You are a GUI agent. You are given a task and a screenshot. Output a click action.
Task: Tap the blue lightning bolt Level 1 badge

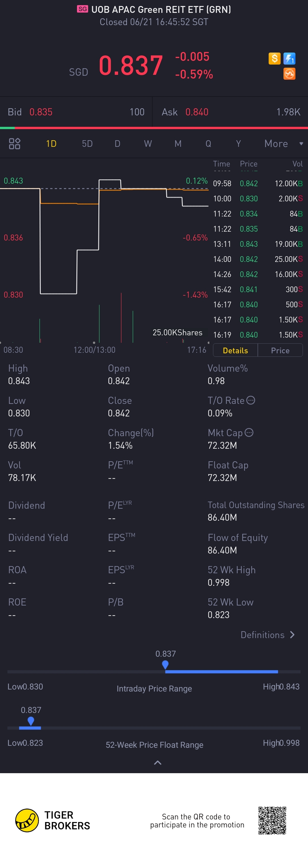(289, 59)
